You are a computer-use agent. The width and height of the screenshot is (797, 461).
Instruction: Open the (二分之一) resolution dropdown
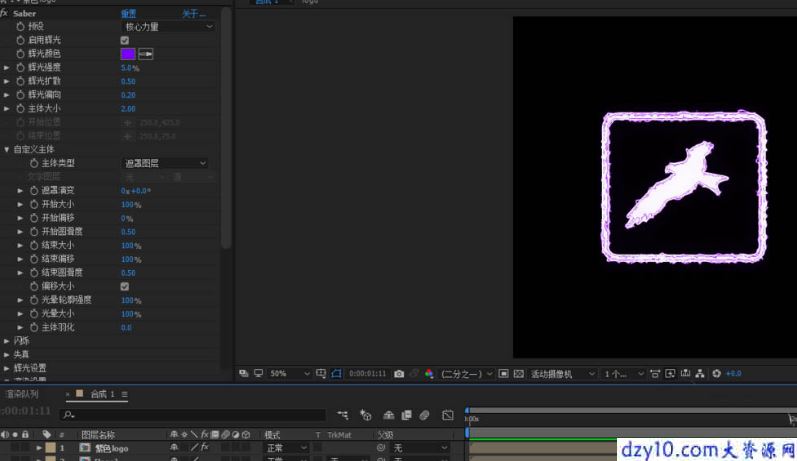(x=467, y=374)
